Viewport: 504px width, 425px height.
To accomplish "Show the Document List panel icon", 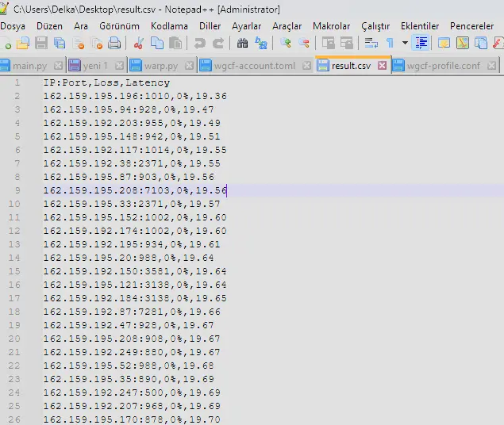I will coord(480,43).
